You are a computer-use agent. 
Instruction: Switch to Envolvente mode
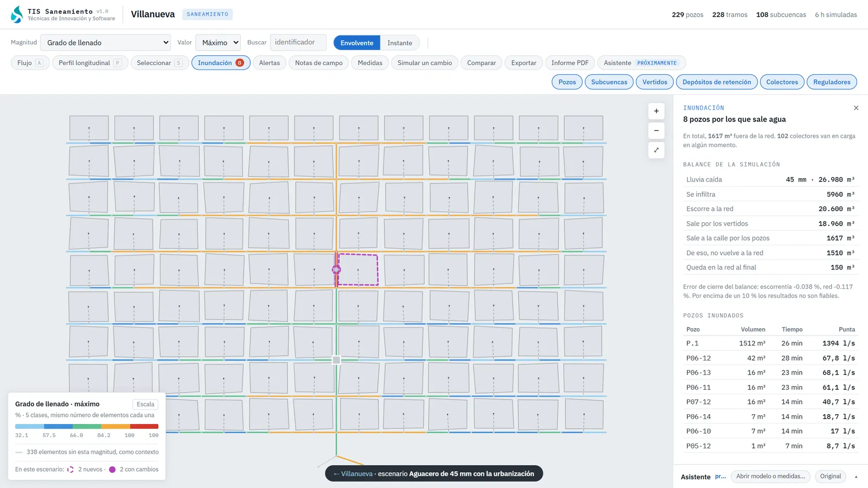coord(357,43)
